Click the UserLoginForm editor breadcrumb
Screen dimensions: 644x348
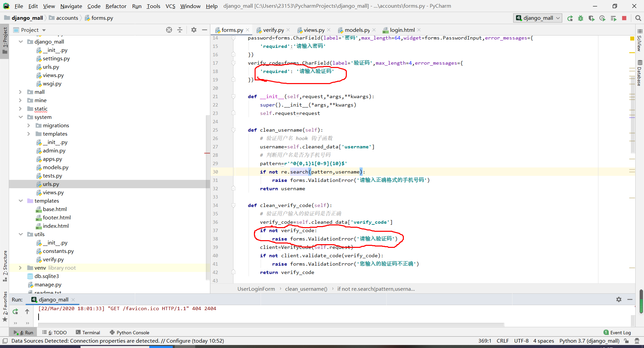tap(256, 289)
